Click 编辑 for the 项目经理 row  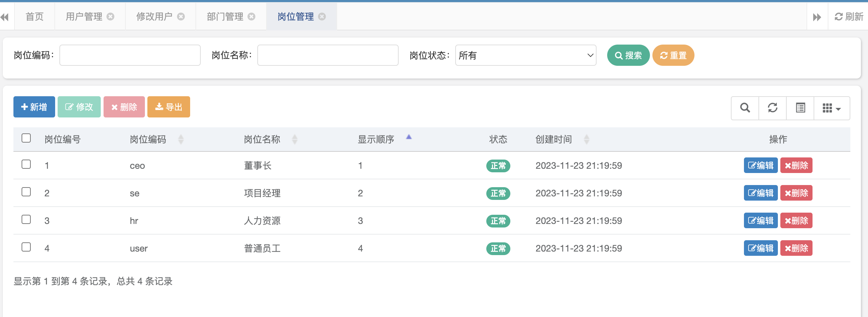(x=761, y=193)
